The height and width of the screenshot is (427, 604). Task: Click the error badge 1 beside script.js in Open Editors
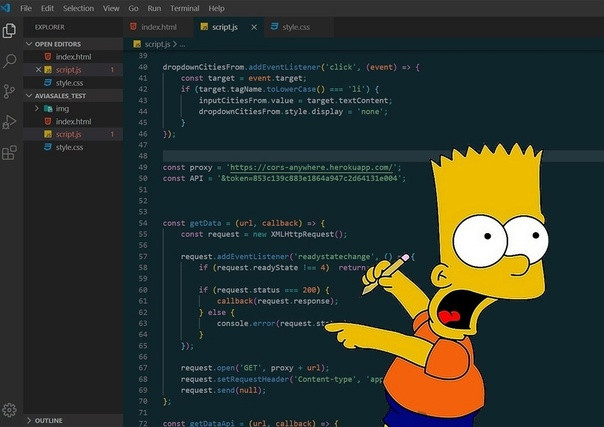click(112, 70)
